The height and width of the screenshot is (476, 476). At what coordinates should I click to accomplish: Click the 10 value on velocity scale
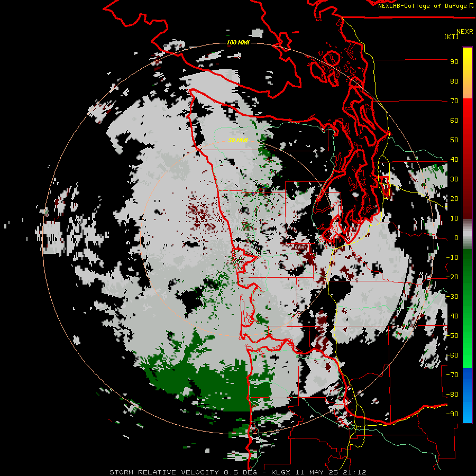click(x=454, y=218)
